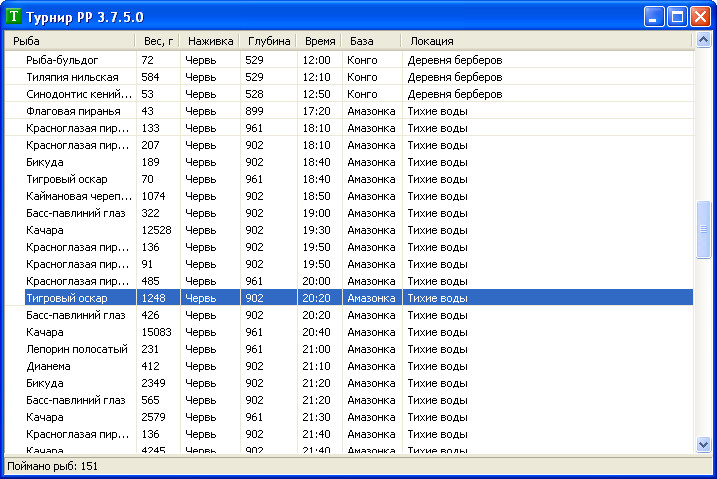717x479 pixels.
Task: Close the Турнир PP window
Action: tap(700, 17)
